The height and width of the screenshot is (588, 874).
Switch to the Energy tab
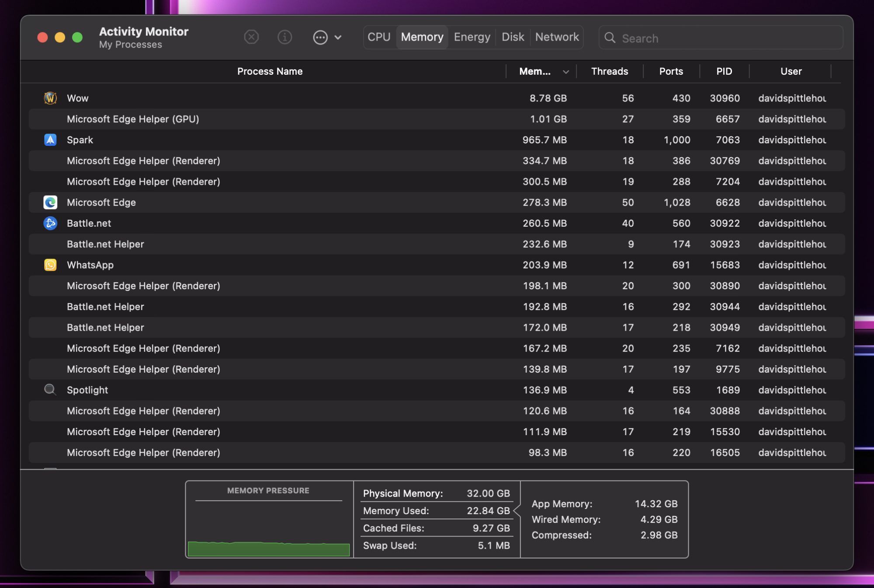tap(472, 37)
